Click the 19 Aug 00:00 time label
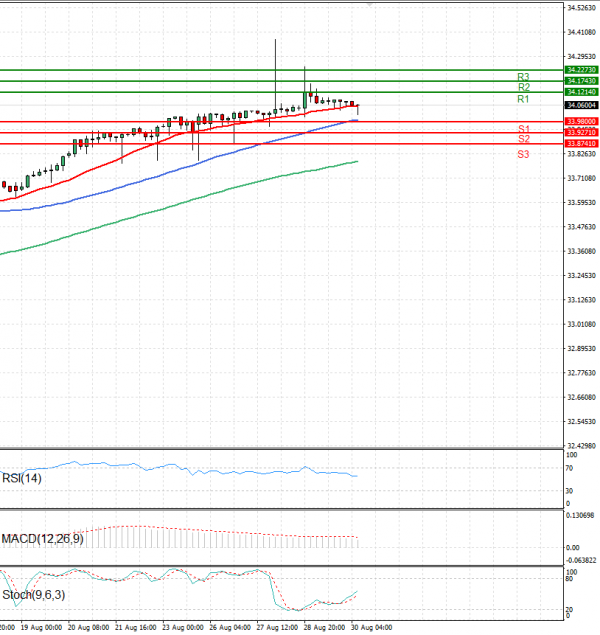600x635 pixels. [x=41, y=627]
